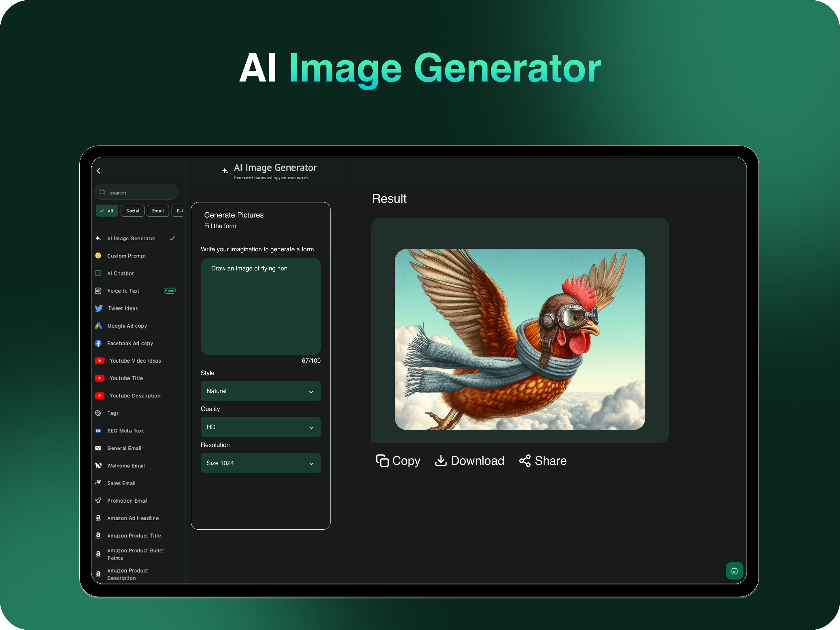Click the Twitter icon for Tweet Ideas
This screenshot has width=840, height=630.
click(x=99, y=308)
